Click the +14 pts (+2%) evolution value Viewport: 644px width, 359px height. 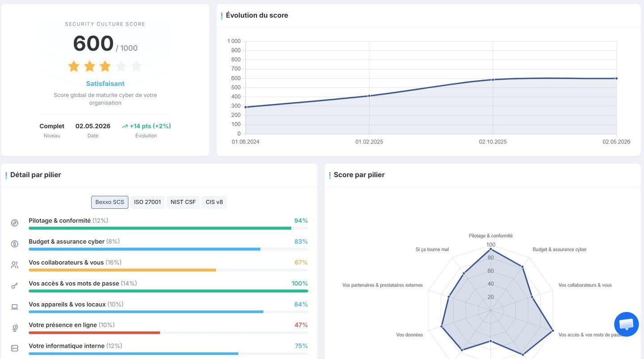pyautogui.click(x=150, y=126)
